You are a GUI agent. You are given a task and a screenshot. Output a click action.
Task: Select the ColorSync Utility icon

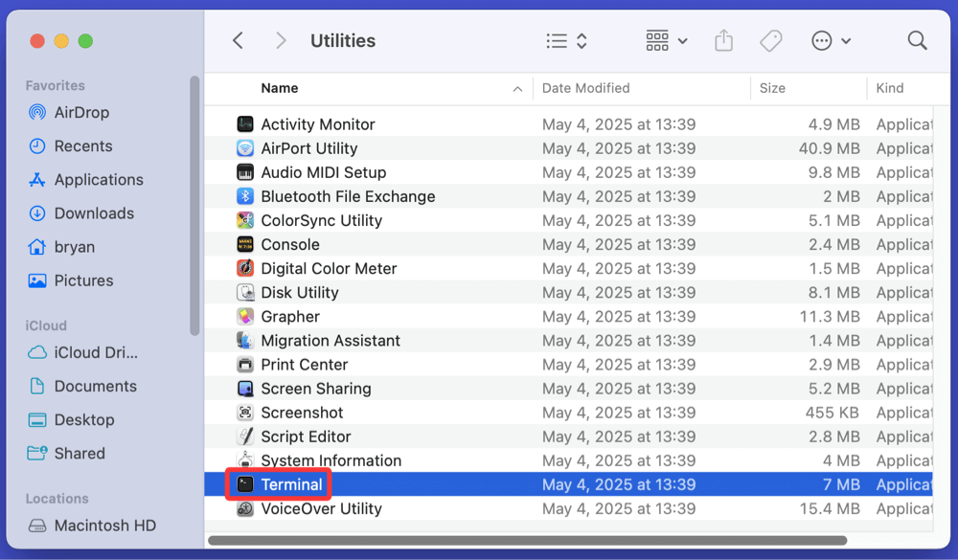245,220
